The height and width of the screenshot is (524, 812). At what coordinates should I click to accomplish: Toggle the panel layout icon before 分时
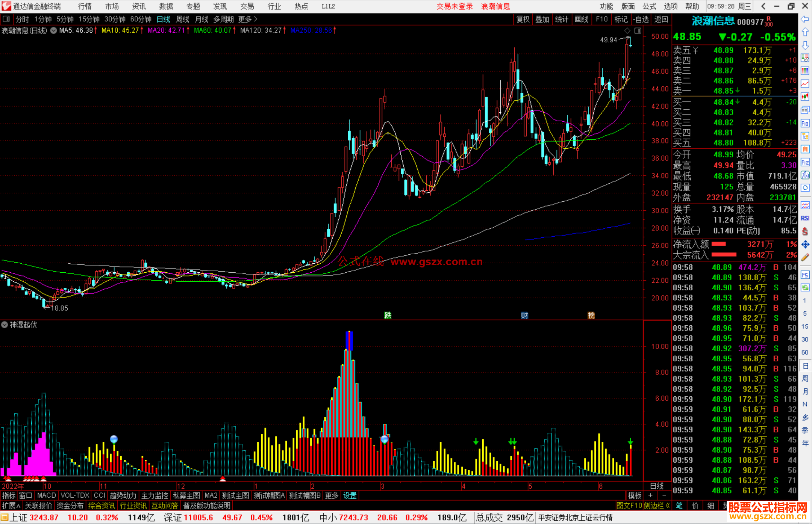click(x=6, y=19)
